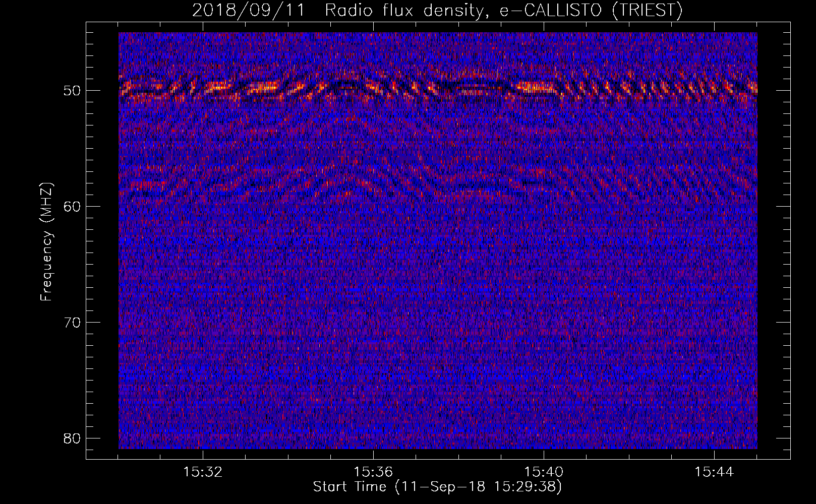Click the 15:40 time tick label

[544, 472]
